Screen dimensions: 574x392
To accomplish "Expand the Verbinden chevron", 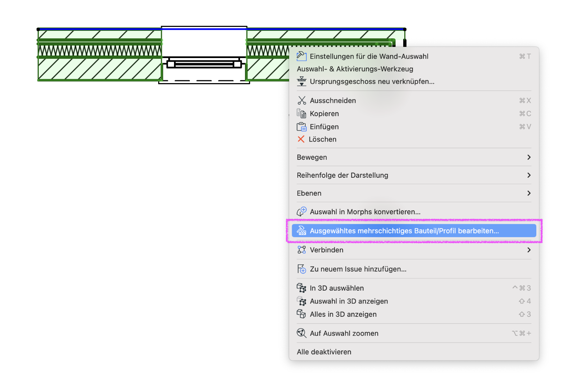I will [x=529, y=250].
